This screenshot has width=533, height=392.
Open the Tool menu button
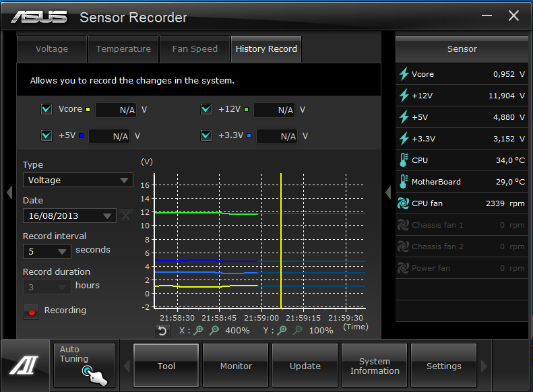tap(166, 366)
